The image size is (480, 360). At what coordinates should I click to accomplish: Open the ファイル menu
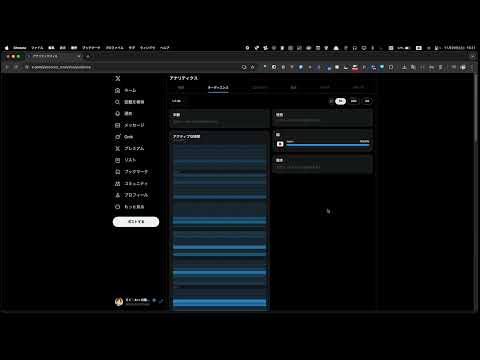pos(37,48)
